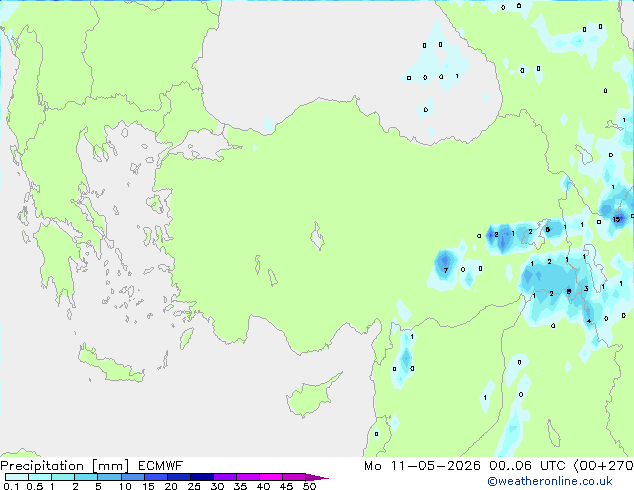
Task: Click the '(00+270' forecast offset text
Action: 603,466
